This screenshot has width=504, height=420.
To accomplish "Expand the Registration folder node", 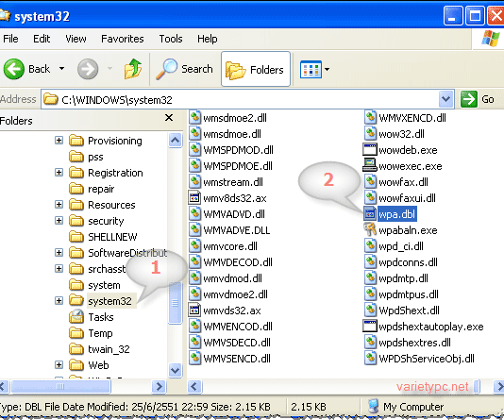I will 59,173.
